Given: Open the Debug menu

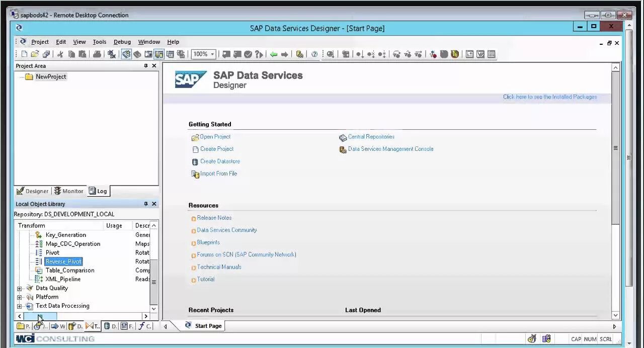Looking at the screenshot, I should click(122, 42).
